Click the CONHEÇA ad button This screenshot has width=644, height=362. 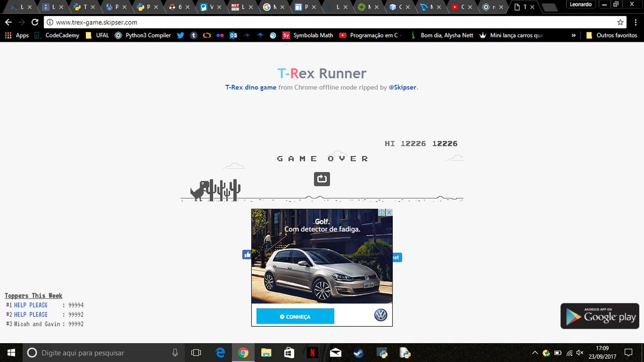click(295, 316)
